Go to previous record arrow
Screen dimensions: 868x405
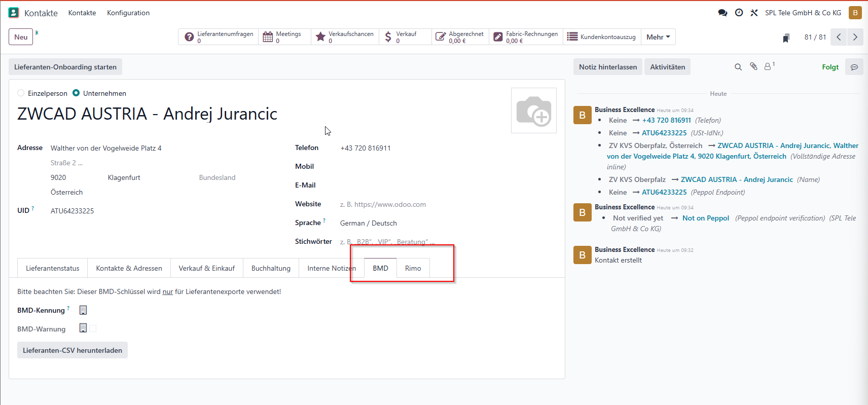click(839, 37)
